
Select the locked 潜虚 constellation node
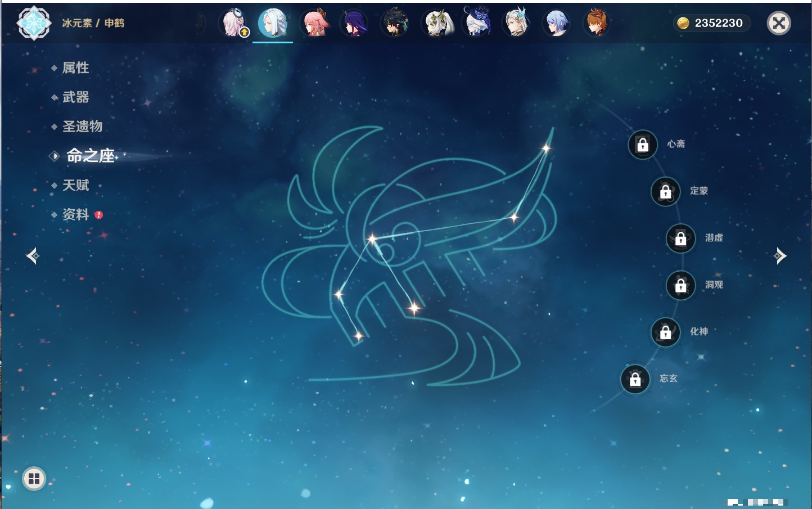tap(680, 238)
